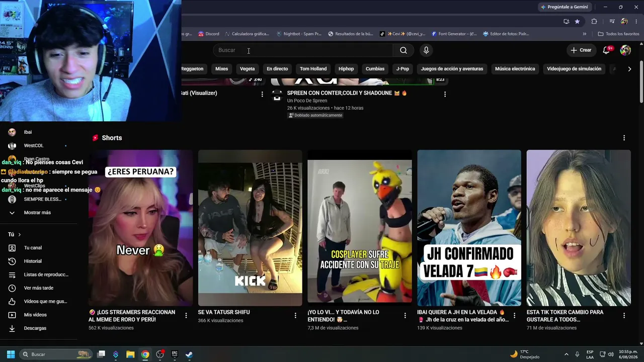Viewport: 644px width, 362px height.
Task: Show more category chips with right arrow
Action: (629, 69)
